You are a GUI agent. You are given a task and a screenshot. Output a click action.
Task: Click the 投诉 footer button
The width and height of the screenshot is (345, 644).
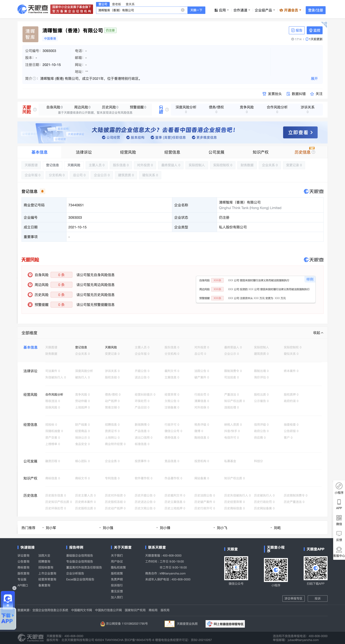click(x=317, y=598)
